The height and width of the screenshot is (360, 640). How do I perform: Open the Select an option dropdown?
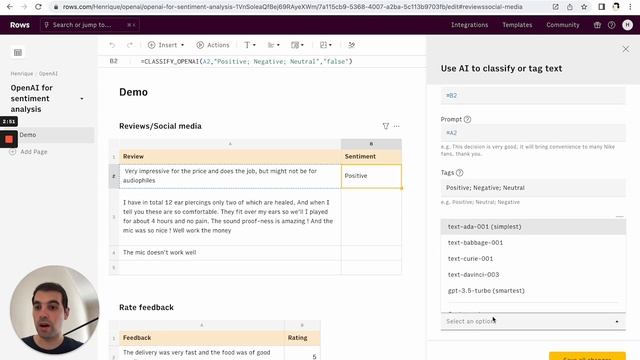tap(533, 322)
